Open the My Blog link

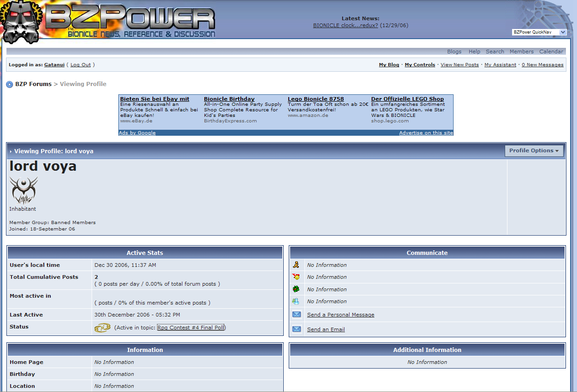tap(389, 65)
